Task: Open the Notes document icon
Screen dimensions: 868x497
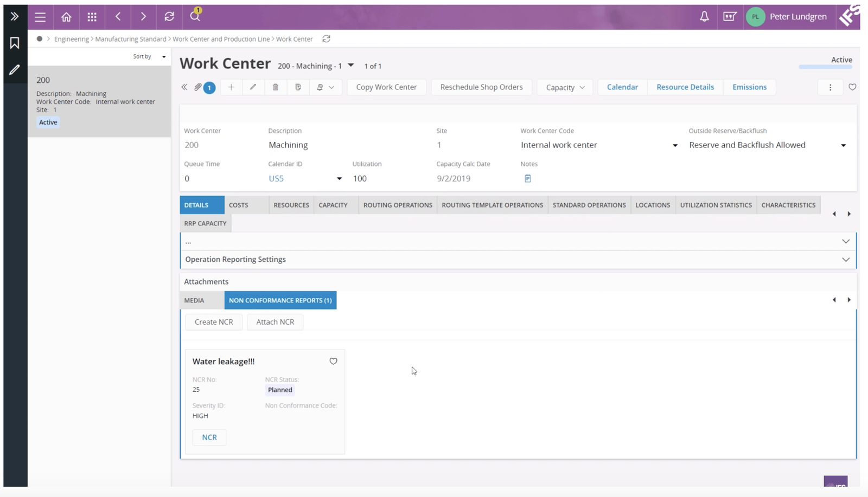Action: [528, 178]
